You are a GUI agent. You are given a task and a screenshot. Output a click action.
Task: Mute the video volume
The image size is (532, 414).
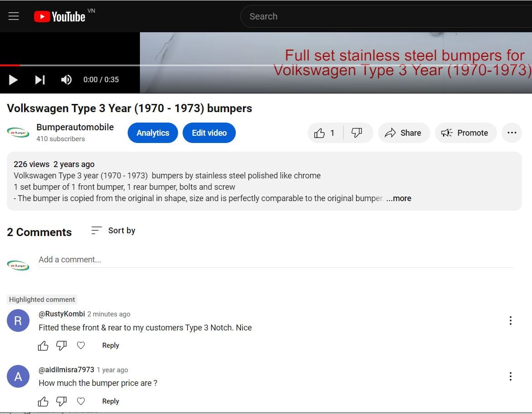tap(66, 80)
